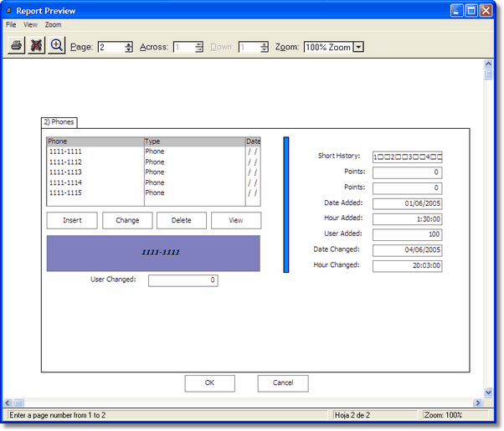This screenshot has height=431, width=504.
Task: Click the Hour Added field 1:30:00
Action: [x=407, y=219]
